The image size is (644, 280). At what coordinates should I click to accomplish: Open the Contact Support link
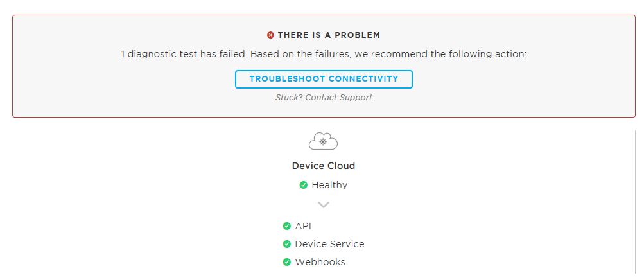click(x=338, y=98)
